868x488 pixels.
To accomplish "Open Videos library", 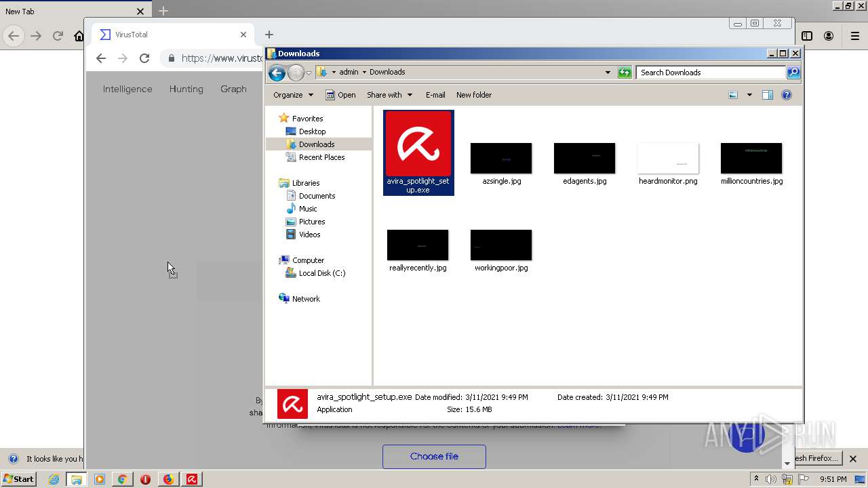I will point(309,235).
